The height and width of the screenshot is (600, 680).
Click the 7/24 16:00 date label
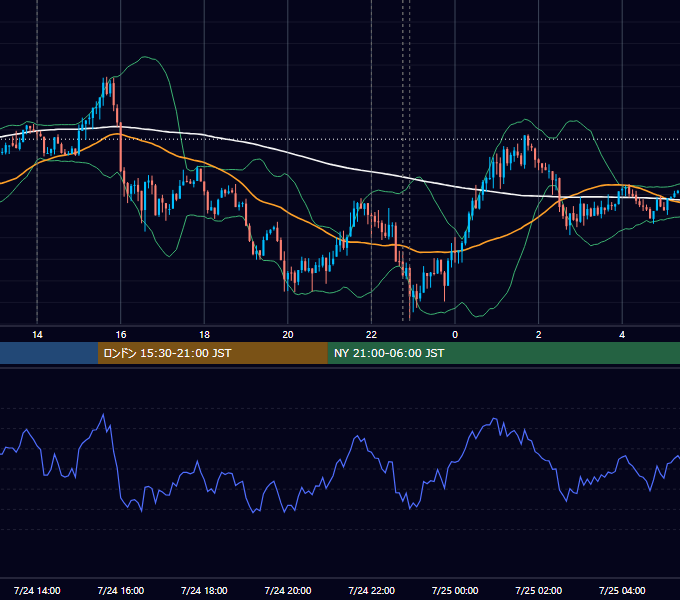pyautogui.click(x=121, y=590)
